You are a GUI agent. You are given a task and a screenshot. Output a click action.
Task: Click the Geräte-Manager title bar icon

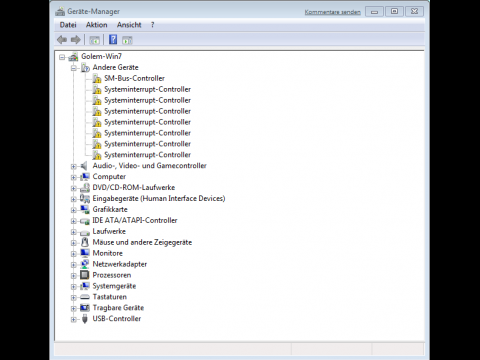(x=60, y=12)
